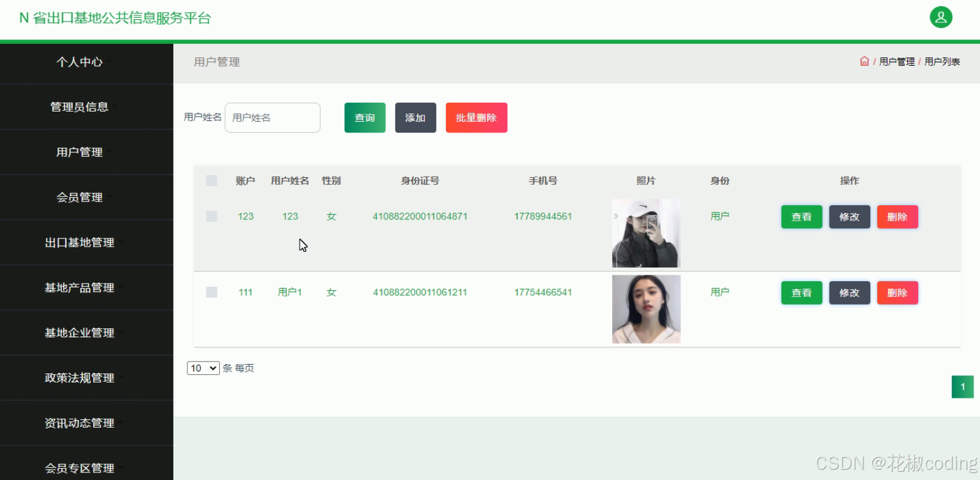The width and height of the screenshot is (980, 480).
Task: Select ID number 410882200011064871
Action: (420, 216)
